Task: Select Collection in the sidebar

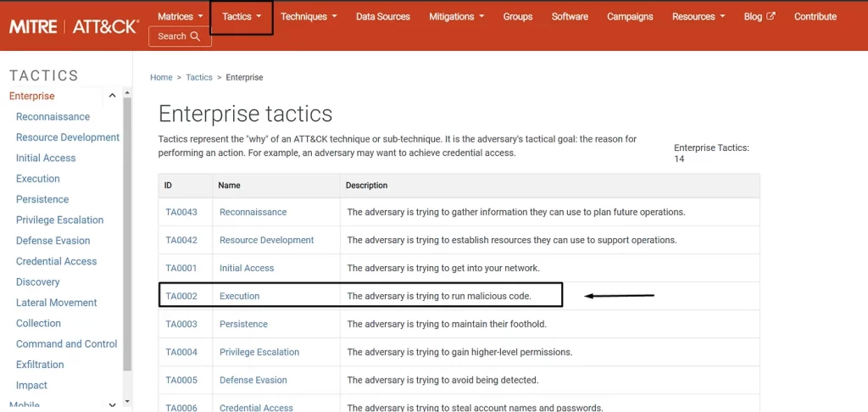Action: tap(38, 323)
